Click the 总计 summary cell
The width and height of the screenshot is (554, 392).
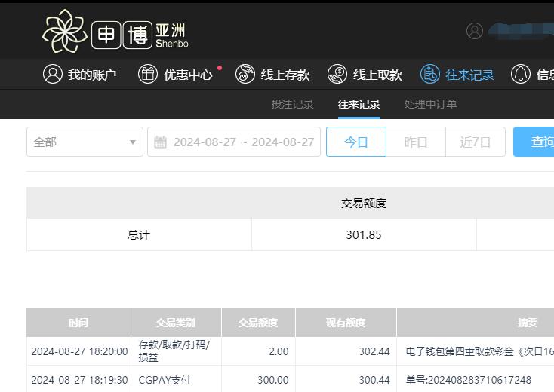coord(139,234)
